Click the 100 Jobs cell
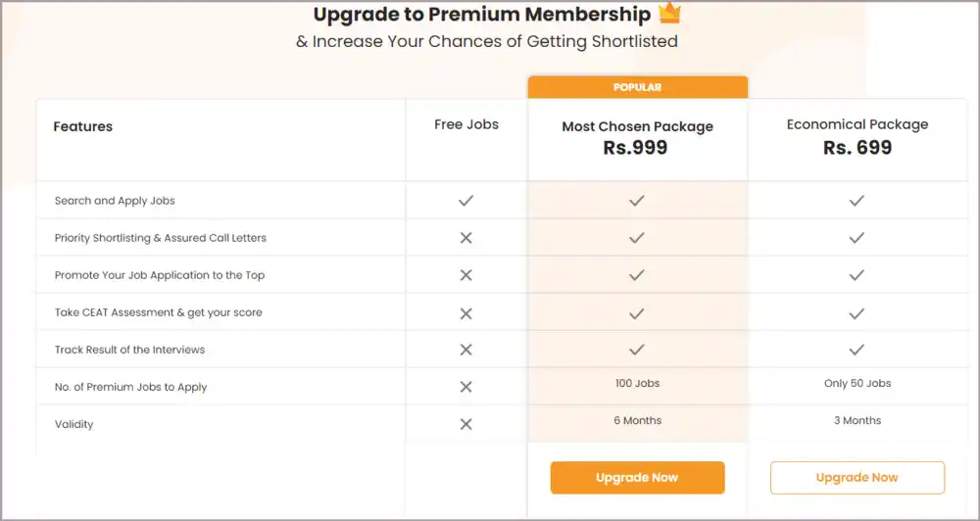This screenshot has width=980, height=521. pos(637,383)
